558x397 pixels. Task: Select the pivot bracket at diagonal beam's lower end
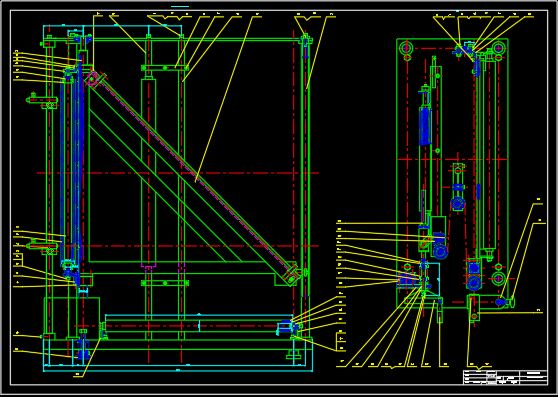pos(291,274)
